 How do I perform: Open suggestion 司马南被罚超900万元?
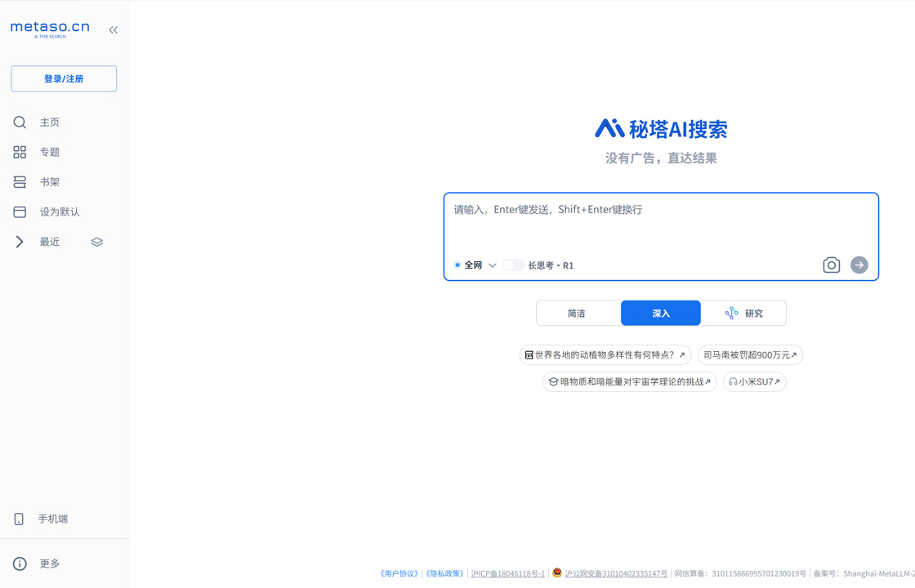coord(751,354)
